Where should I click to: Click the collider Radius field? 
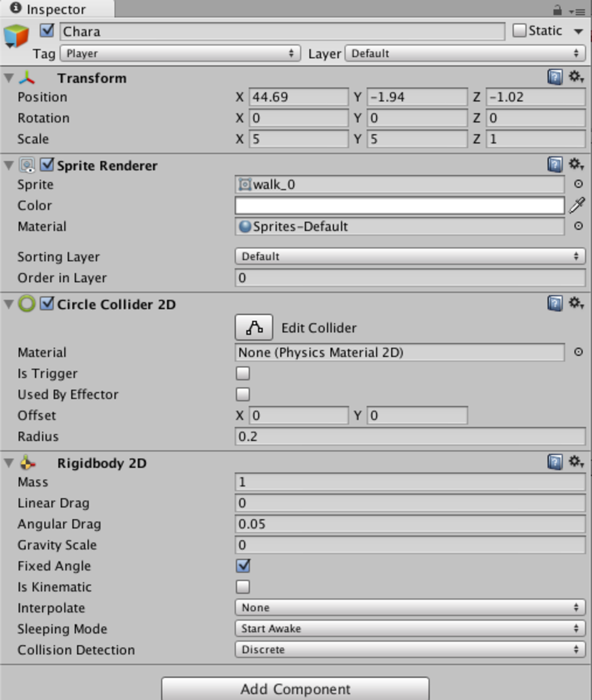[x=410, y=436]
